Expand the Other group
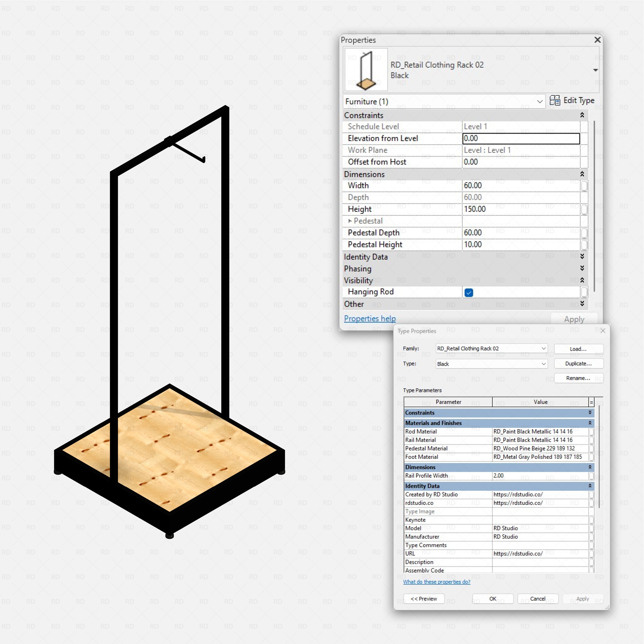644x644 pixels. coord(582,304)
